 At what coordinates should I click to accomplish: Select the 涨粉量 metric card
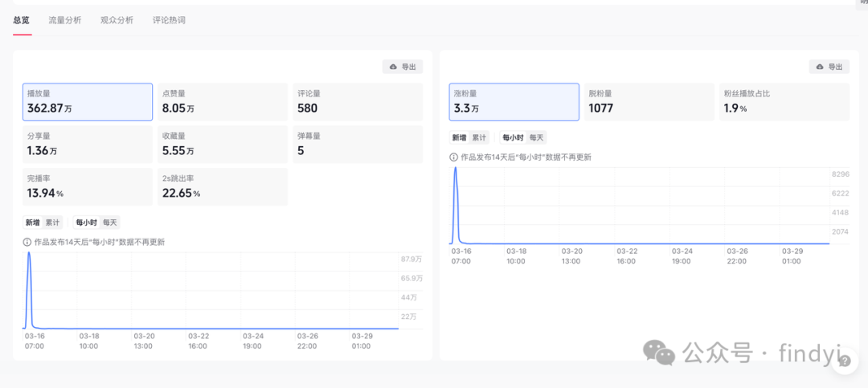pyautogui.click(x=514, y=102)
